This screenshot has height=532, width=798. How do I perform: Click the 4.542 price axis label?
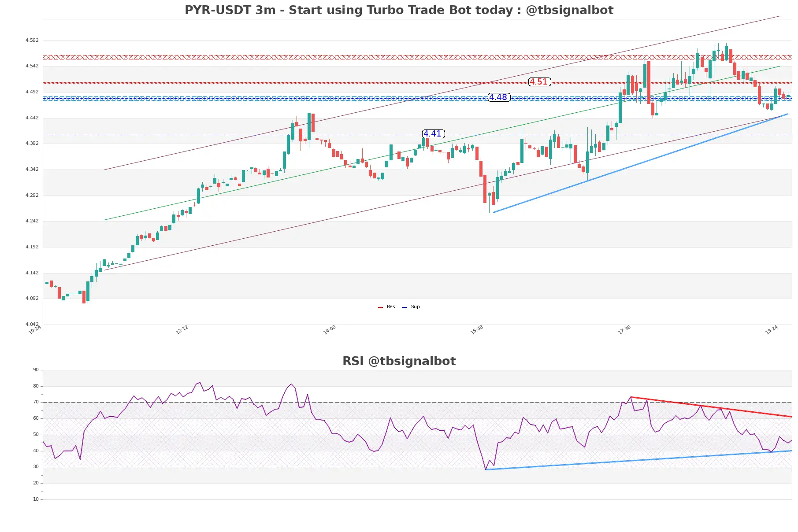(x=32, y=66)
